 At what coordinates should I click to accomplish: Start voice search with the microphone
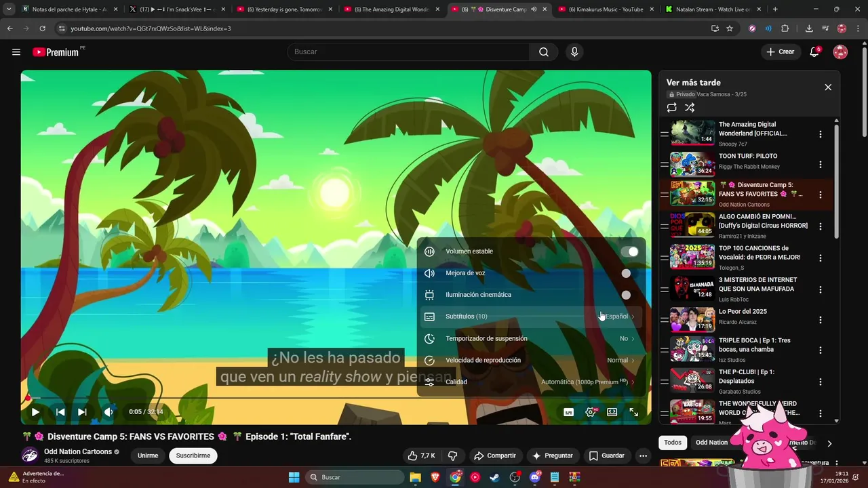point(574,52)
